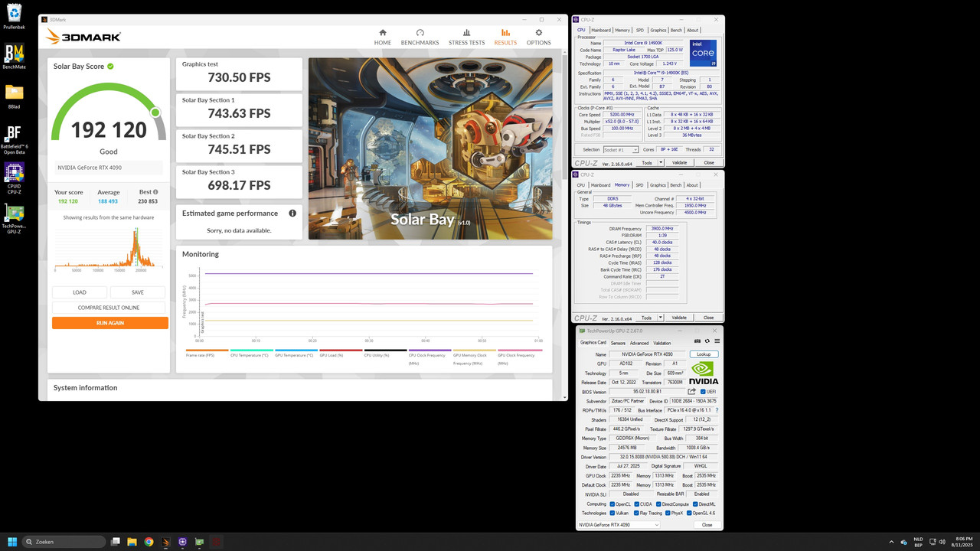This screenshot has width=980, height=551.
Task: Toggle the CUDA checkbox in GPU-Z
Action: point(636,504)
